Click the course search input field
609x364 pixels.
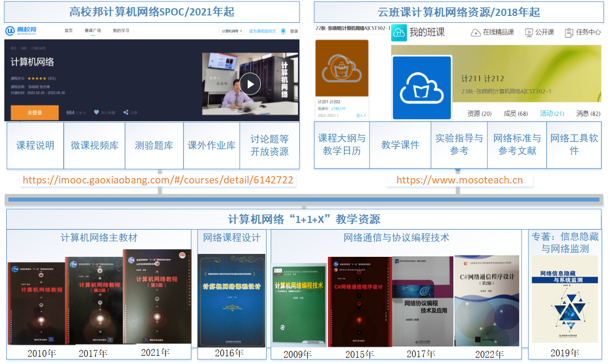(x=231, y=31)
